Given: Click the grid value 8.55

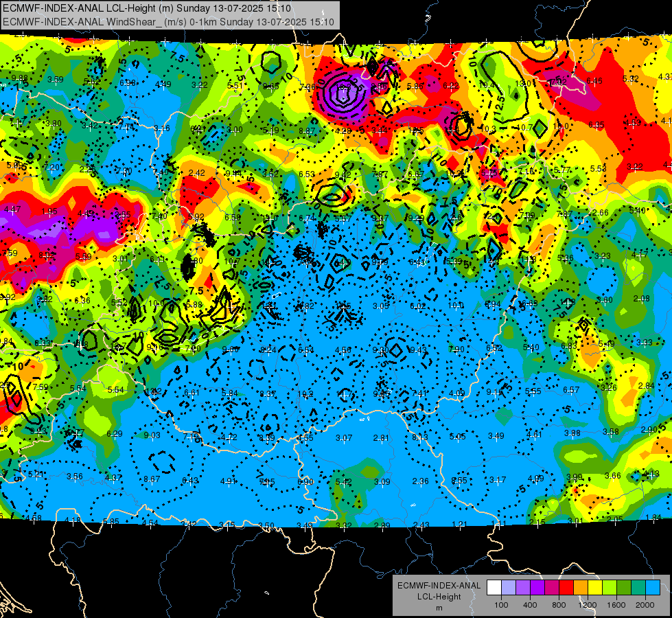Looking at the screenshot, I should [x=459, y=481].
